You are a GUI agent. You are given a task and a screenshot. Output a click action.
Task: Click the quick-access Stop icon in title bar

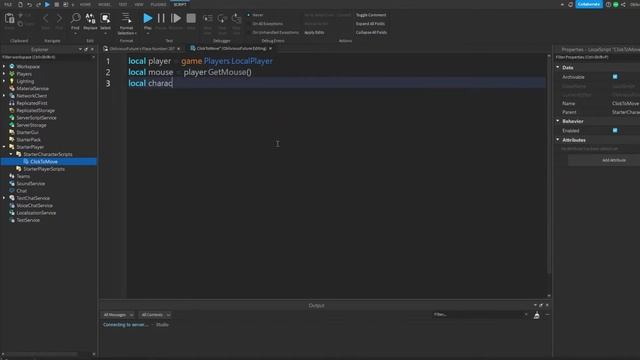[x=56, y=4]
